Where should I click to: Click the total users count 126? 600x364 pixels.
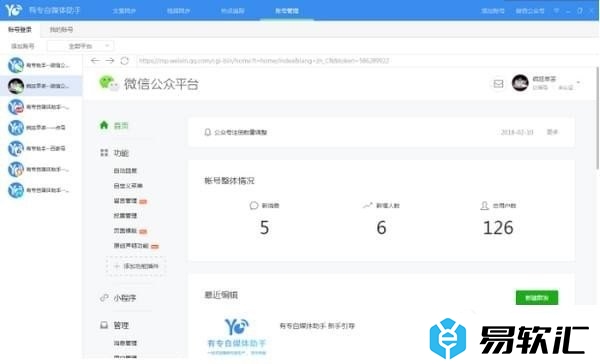click(498, 228)
